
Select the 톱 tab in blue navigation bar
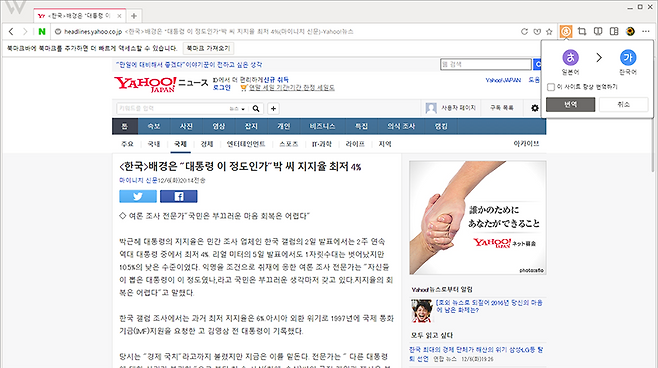[125, 126]
